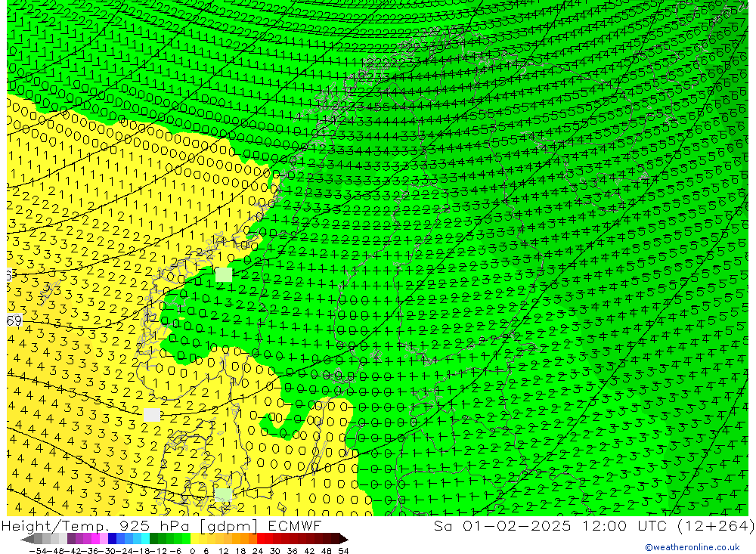Viewport: 756px width, 554px height.
Task: Pick the bright red legend swatch at 24
Action: pyautogui.click(x=260, y=539)
